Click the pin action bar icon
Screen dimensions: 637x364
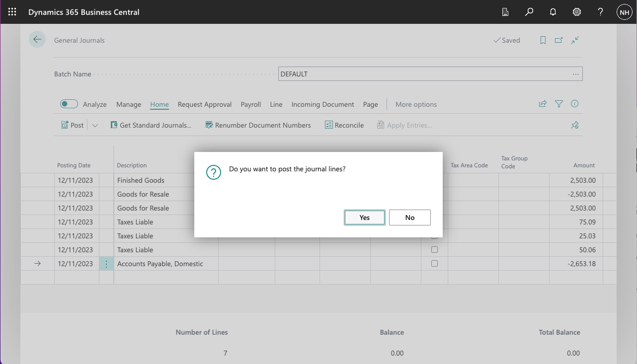coord(575,125)
